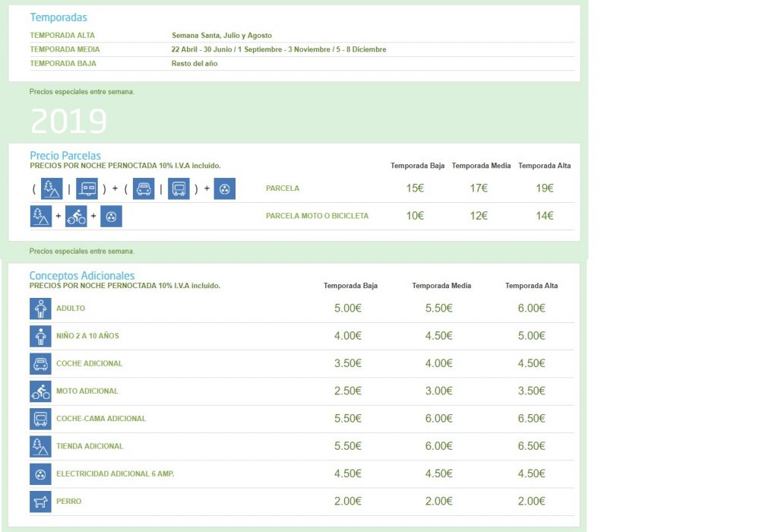Click the caravan icon in the Parcela row
This screenshot has width=778, height=532.
pos(87,188)
